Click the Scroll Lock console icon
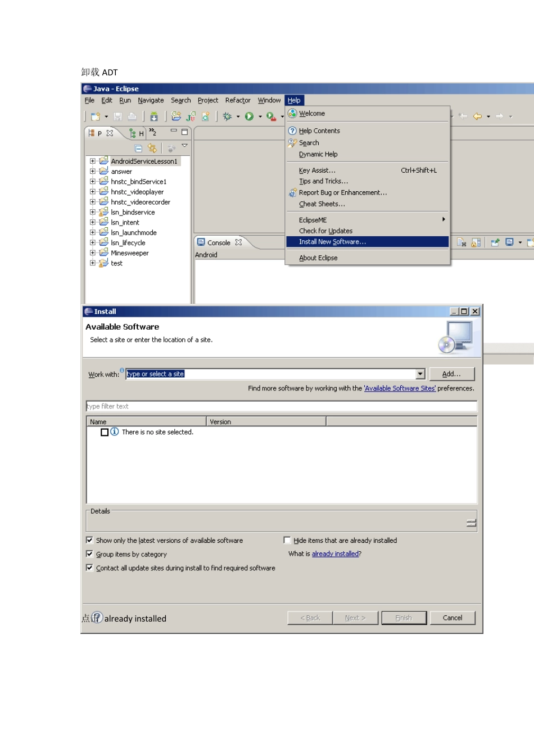Image resolution: width=534 pixels, height=756 pixels. pos(476,242)
